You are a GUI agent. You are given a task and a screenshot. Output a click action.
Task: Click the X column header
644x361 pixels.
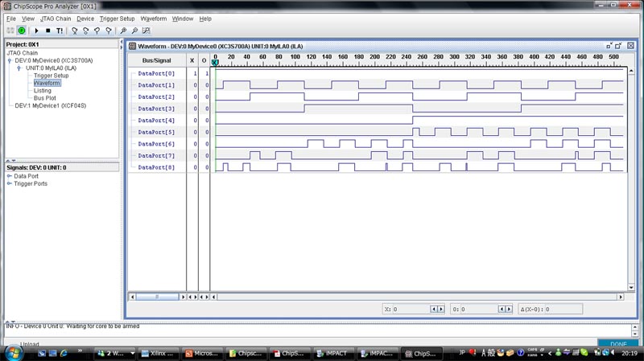coord(192,60)
